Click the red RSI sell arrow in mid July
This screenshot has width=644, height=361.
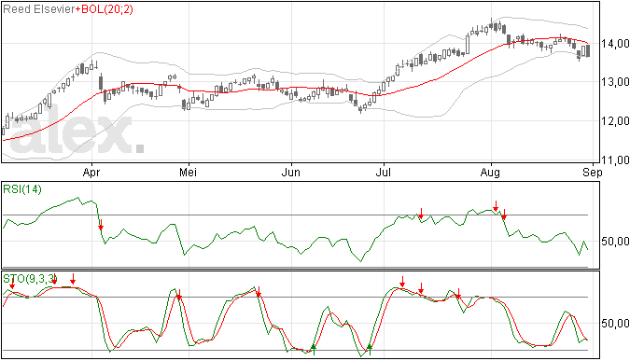point(421,214)
